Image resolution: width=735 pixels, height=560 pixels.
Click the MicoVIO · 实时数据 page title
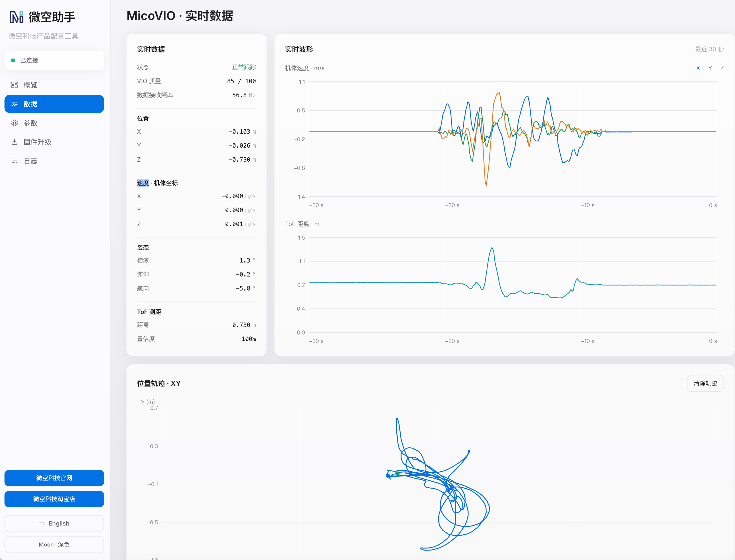click(x=180, y=16)
